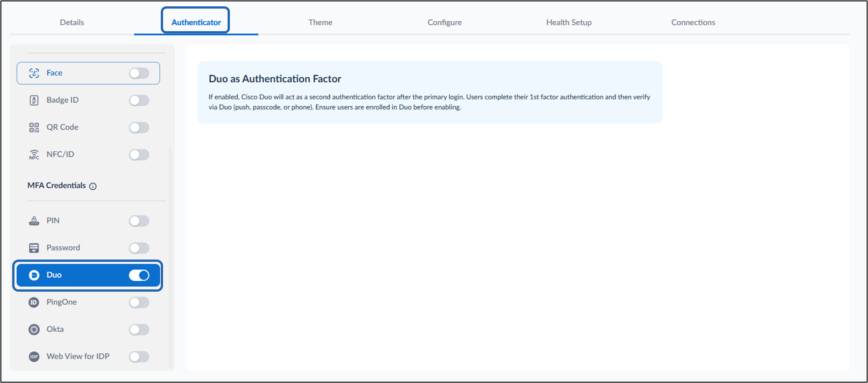Click the NFC/ID wireless icon

pos(34,155)
